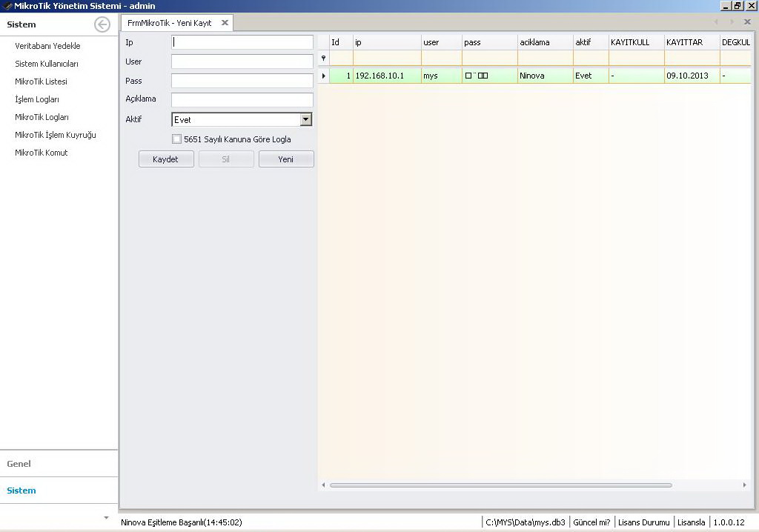Click the Kaydet button
Screen dimensions: 759x532
[x=166, y=159]
